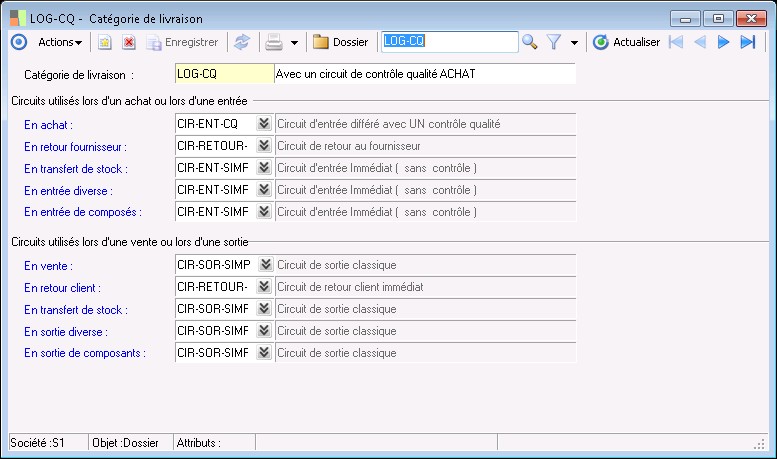Click the refresh arrows icon
The height and width of the screenshot is (459, 777).
coord(242,42)
